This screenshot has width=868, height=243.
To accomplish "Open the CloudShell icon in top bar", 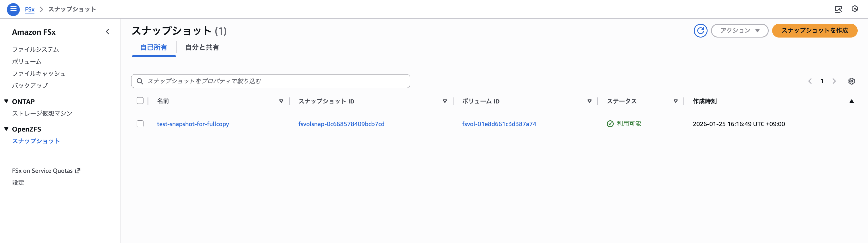I will pos(838,9).
